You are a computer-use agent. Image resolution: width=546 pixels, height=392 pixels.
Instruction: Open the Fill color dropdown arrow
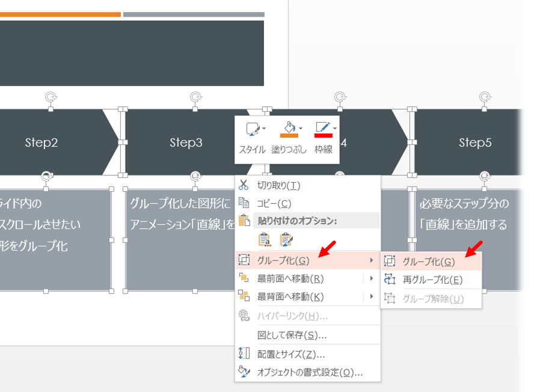tap(301, 129)
